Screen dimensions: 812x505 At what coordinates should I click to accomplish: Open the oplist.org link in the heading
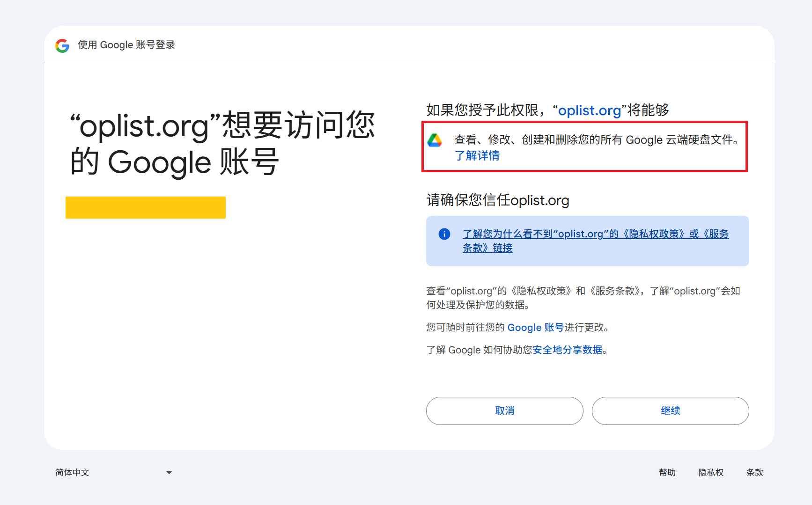point(590,110)
